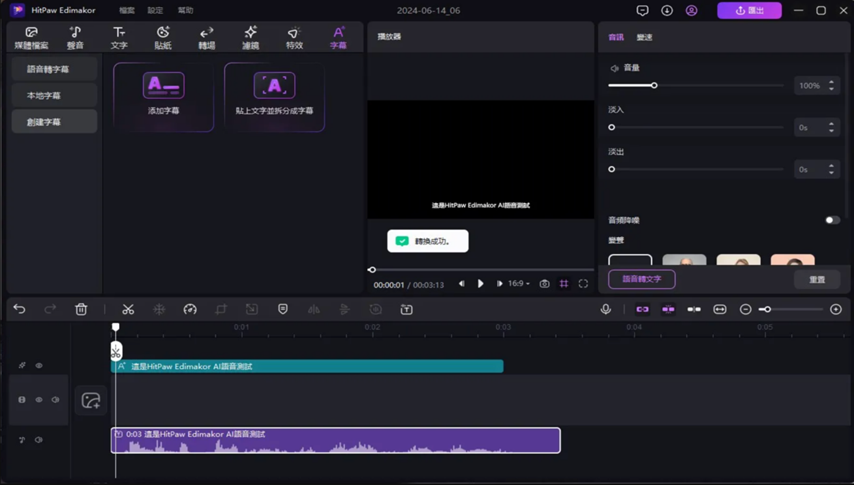This screenshot has height=485, width=854.
Task: Open the 16:9 aspect ratio dropdown
Action: pos(520,284)
